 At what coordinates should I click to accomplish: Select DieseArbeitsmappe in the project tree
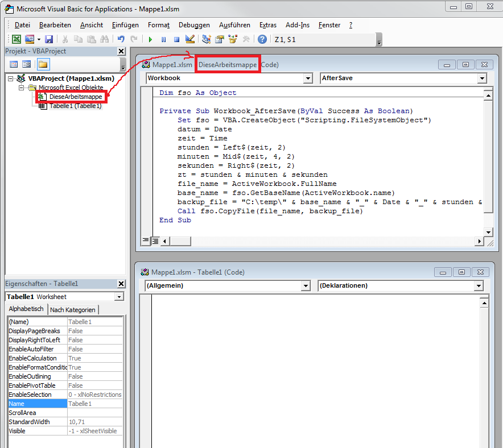coord(75,97)
